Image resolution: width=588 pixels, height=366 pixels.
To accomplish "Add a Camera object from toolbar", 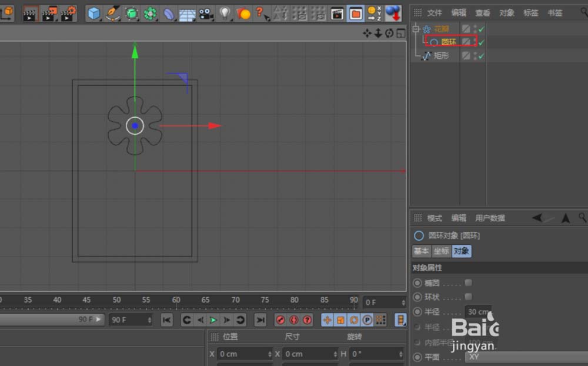I will coord(205,13).
